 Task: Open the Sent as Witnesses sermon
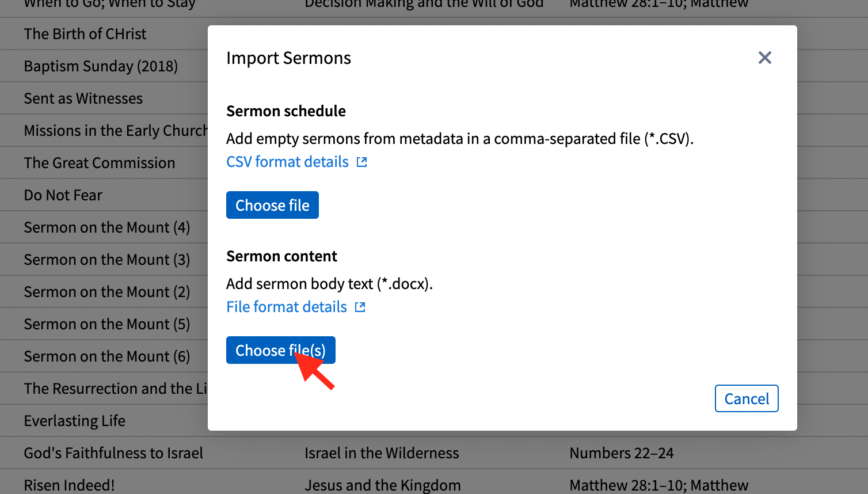(83, 98)
